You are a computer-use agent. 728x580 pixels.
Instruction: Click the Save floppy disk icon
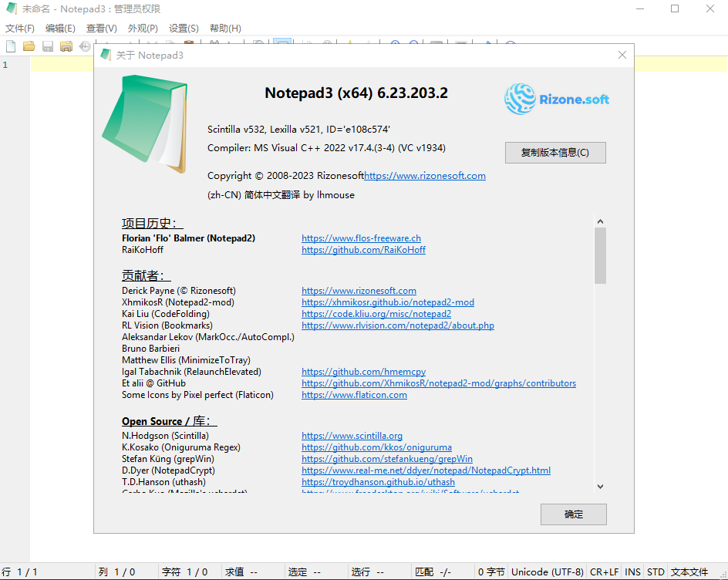(x=48, y=46)
